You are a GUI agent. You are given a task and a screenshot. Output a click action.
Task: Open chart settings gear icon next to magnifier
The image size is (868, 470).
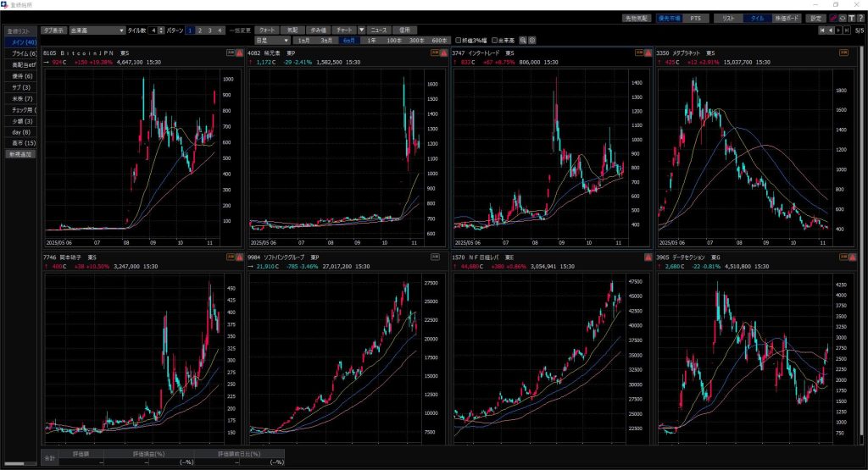point(533,40)
